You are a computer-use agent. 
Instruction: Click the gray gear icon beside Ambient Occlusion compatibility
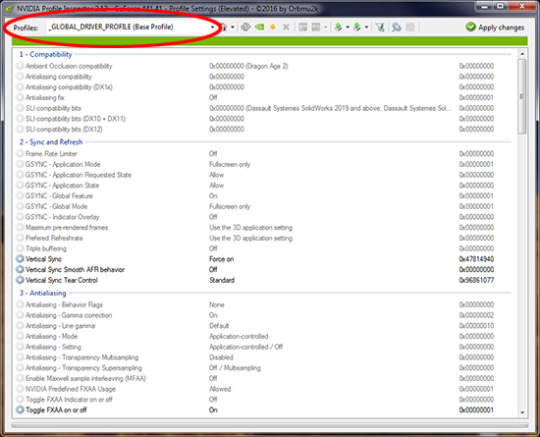coord(20,66)
